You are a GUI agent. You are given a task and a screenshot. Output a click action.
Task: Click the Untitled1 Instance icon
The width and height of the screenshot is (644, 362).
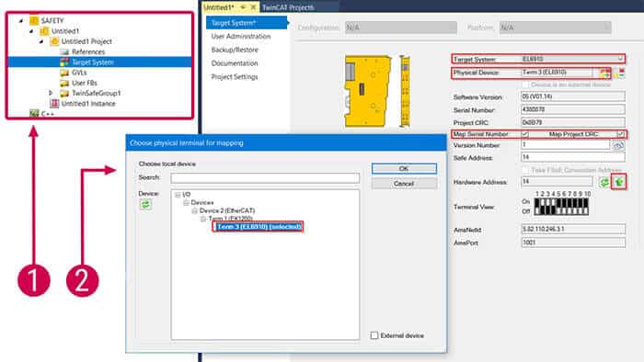pos(54,104)
